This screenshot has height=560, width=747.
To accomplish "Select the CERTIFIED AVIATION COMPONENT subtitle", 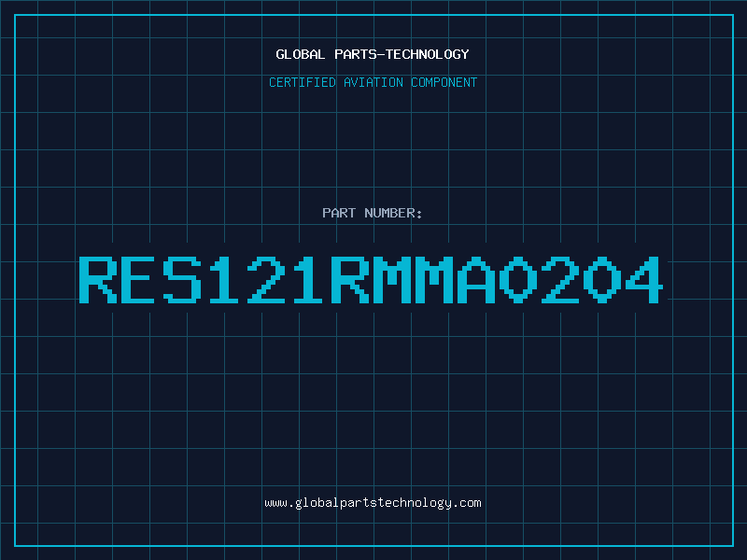I will tap(373, 82).
